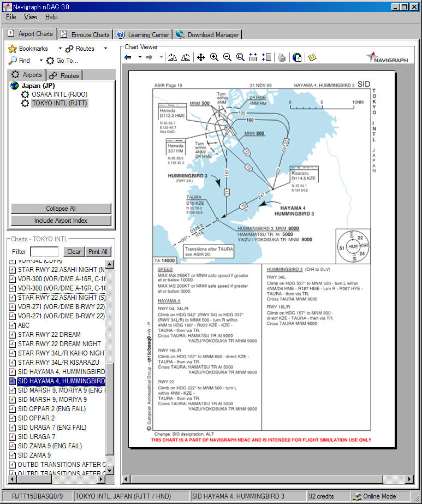This screenshot has width=422, height=504.
Task: Open SID URAGA 7 chart
Action: click(37, 437)
